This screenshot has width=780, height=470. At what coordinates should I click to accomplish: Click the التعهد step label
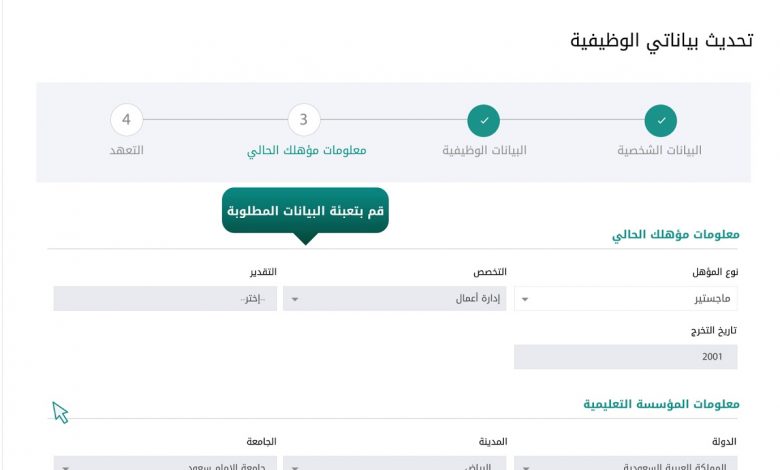click(x=126, y=150)
